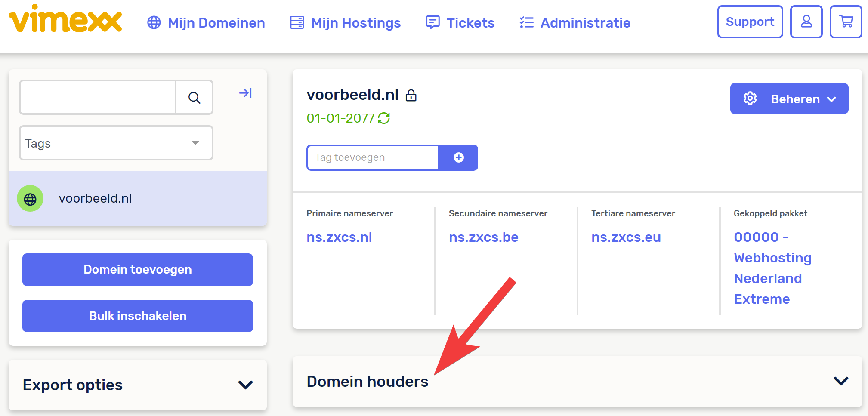Click the Bulk inschakelen button
Image resolution: width=868 pixels, height=416 pixels.
[x=137, y=316]
